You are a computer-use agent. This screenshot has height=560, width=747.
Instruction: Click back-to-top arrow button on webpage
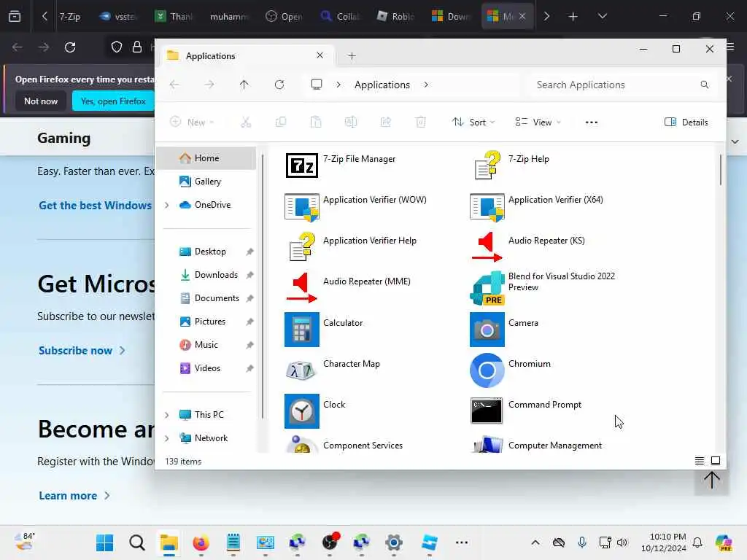tap(712, 480)
